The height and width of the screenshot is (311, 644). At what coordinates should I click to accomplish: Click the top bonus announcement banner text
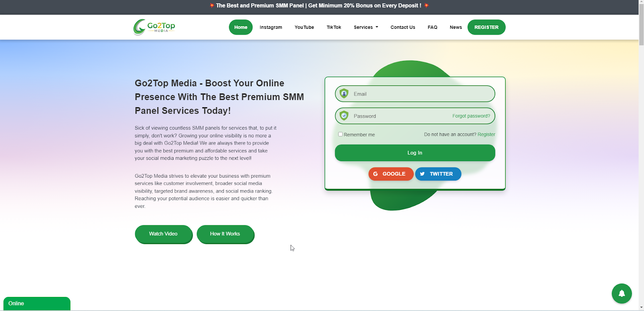coord(319,6)
